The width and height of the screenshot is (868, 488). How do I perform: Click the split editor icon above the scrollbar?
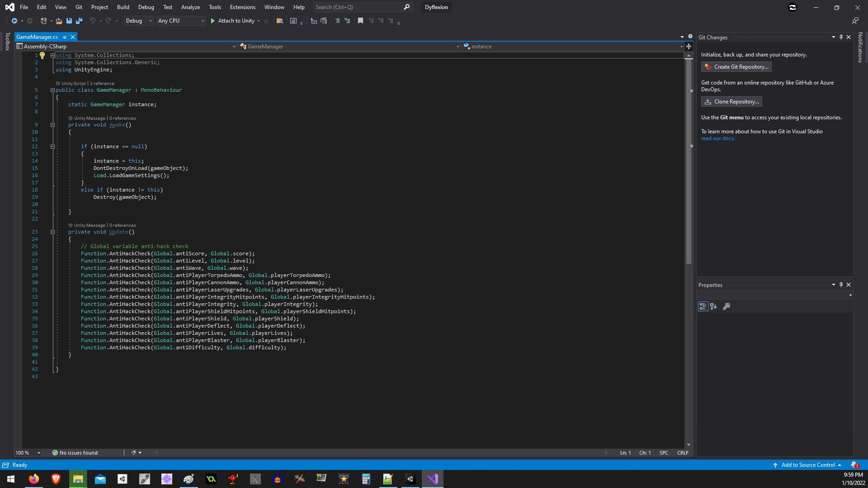point(689,47)
